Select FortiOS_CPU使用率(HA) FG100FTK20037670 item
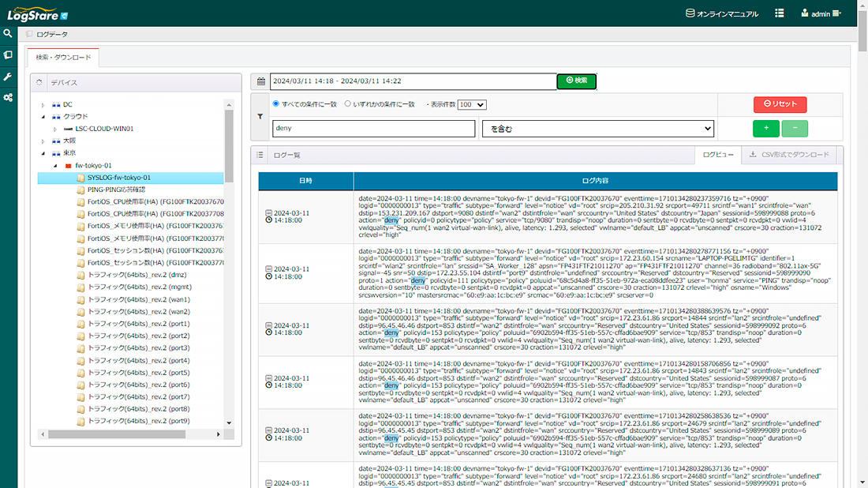The image size is (868, 488). pyautogui.click(x=155, y=202)
